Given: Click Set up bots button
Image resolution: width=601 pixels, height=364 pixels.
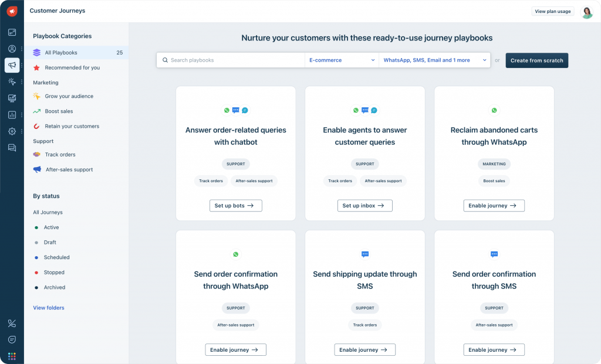Looking at the screenshot, I should tap(235, 206).
